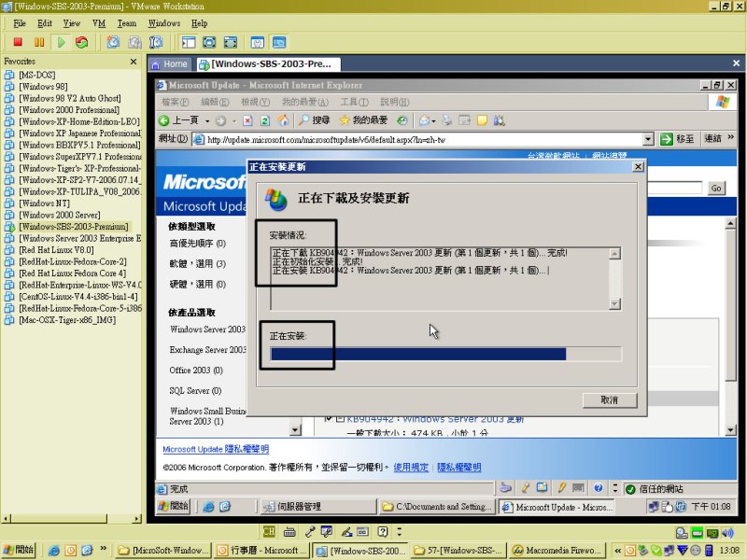Image resolution: width=747 pixels, height=560 pixels.
Task: Click the Reset virtual machine icon
Action: coord(82,42)
